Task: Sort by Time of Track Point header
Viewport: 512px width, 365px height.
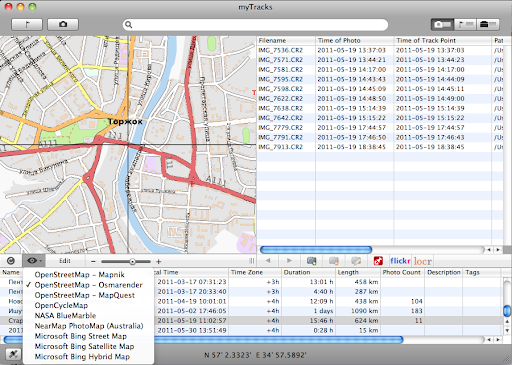Action: click(443, 41)
